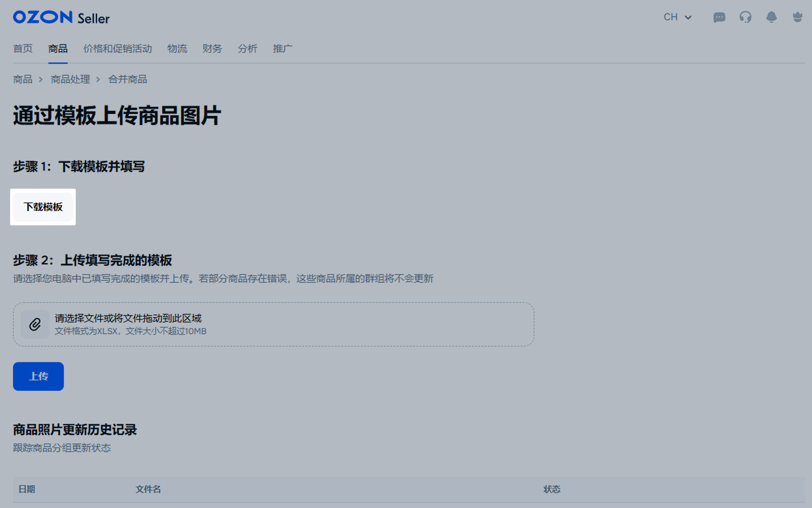Click the 合并商品 breadcrumb
Viewport: 812px width, 508px height.
[127, 79]
